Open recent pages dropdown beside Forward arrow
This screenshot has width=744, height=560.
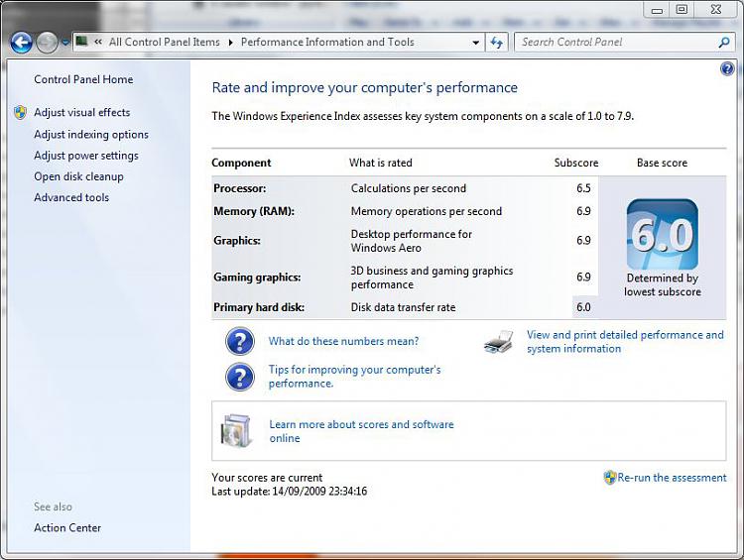(x=65, y=43)
